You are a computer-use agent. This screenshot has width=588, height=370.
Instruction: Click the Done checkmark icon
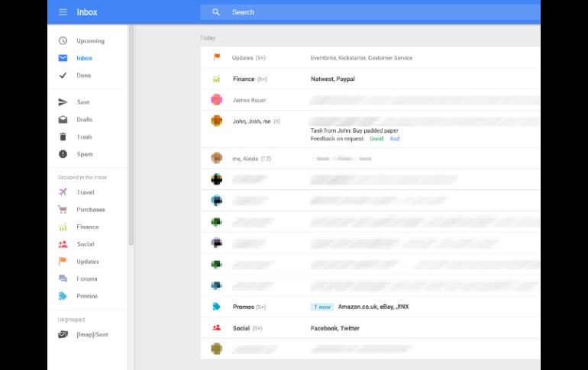pyautogui.click(x=63, y=76)
